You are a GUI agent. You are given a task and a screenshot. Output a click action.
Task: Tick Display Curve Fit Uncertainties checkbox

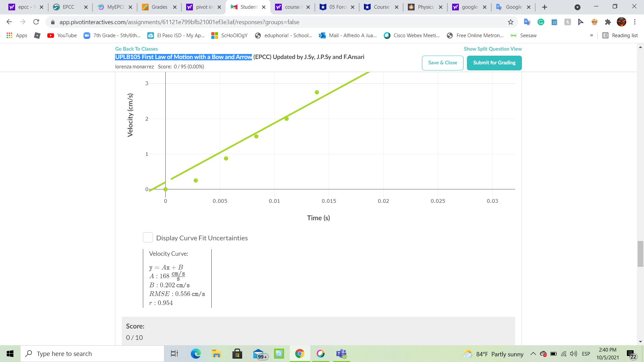(148, 237)
